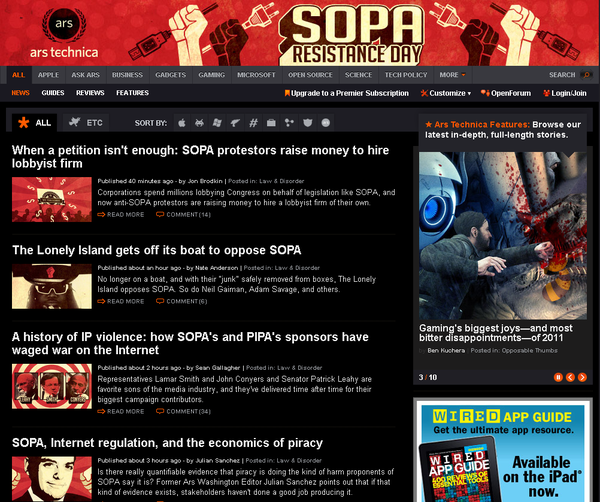Open the TECH POLICY section
This screenshot has width=600, height=502.
click(x=406, y=75)
